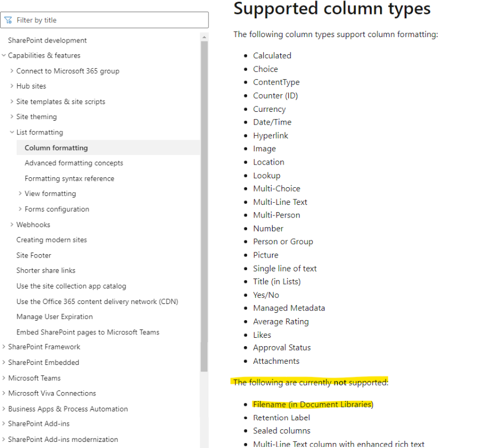The height and width of the screenshot is (448, 491).
Task: Click the Yes/No list item
Action: [266, 295]
